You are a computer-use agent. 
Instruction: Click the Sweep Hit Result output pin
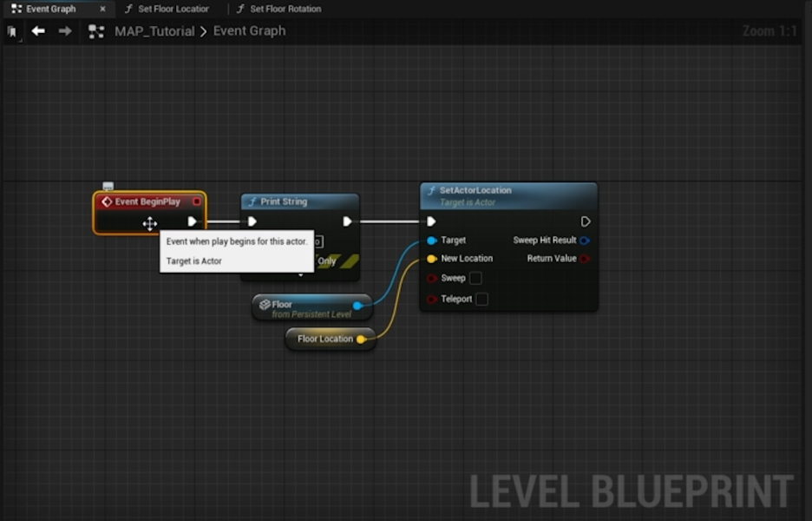(585, 241)
